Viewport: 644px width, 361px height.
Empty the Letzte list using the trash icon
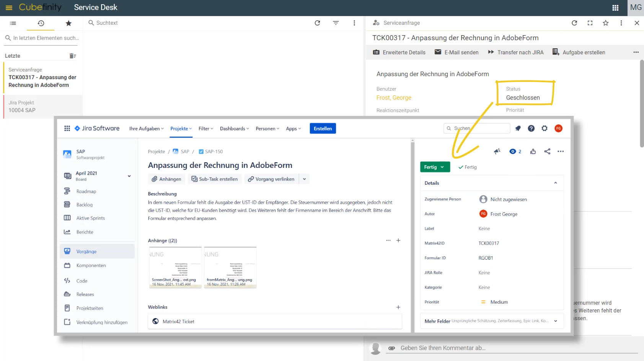(x=72, y=55)
